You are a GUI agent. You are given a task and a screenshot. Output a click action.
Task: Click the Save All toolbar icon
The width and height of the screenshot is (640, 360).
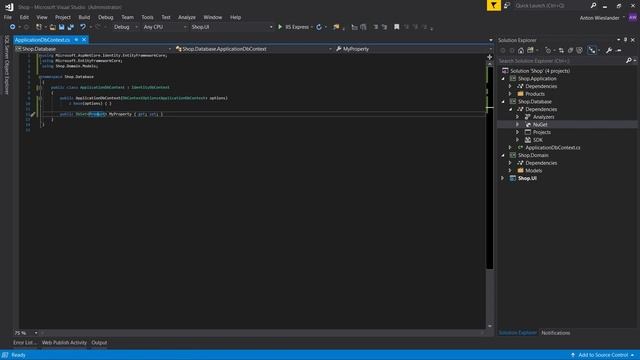71,27
